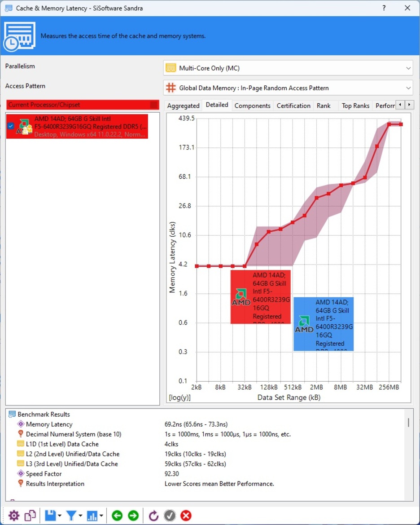The height and width of the screenshot is (525, 420).
Task: Click the help question mark button
Action: coord(384,8)
